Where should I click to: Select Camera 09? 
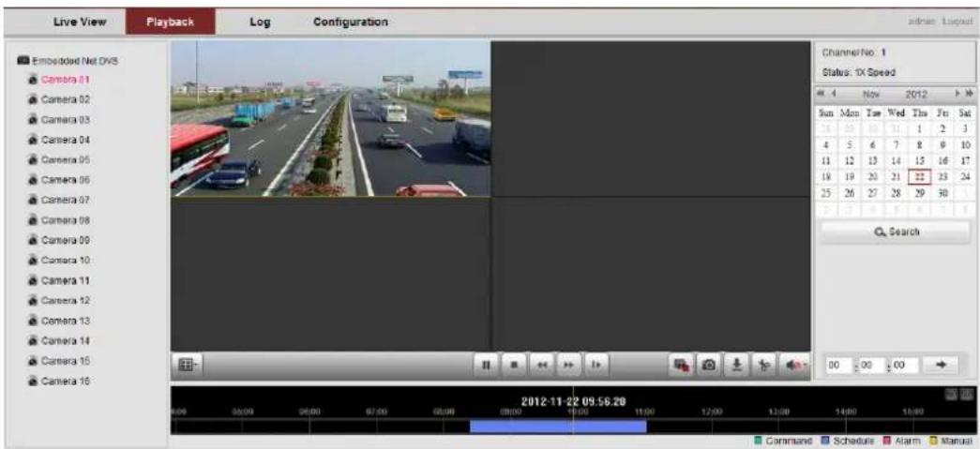coord(60,240)
